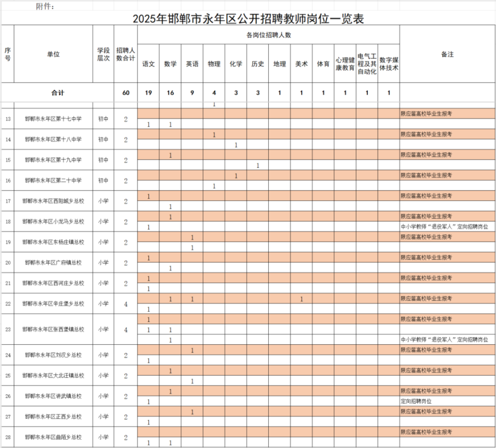This screenshot has width=496, height=448.
Task: Click 邯郸市永年区刘汉乡总校 cell
Action: click(53, 355)
